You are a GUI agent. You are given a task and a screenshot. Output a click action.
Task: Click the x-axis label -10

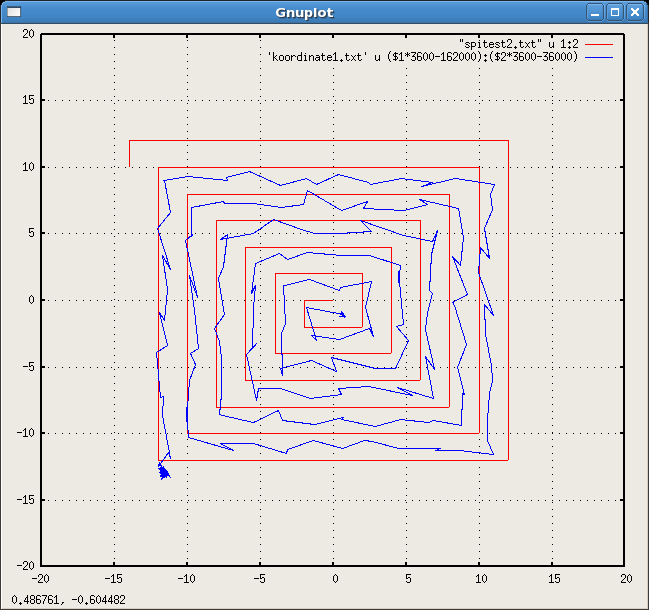186,579
